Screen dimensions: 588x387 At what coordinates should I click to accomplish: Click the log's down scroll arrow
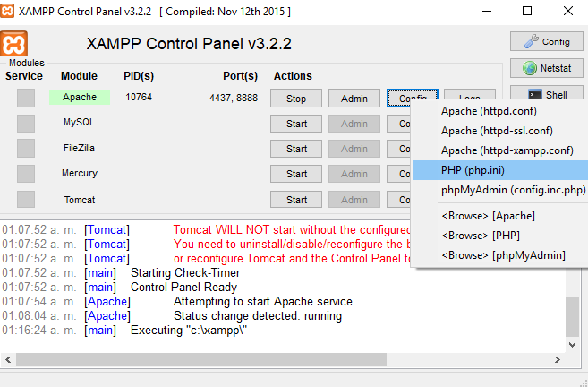point(572,345)
